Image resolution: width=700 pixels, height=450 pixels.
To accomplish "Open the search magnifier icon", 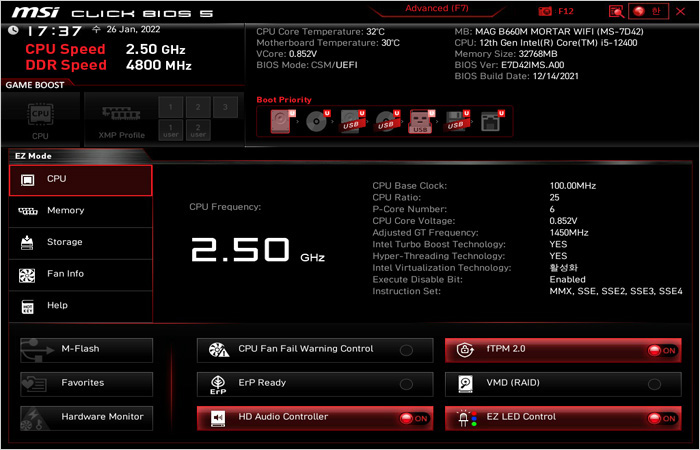I will pos(616,11).
